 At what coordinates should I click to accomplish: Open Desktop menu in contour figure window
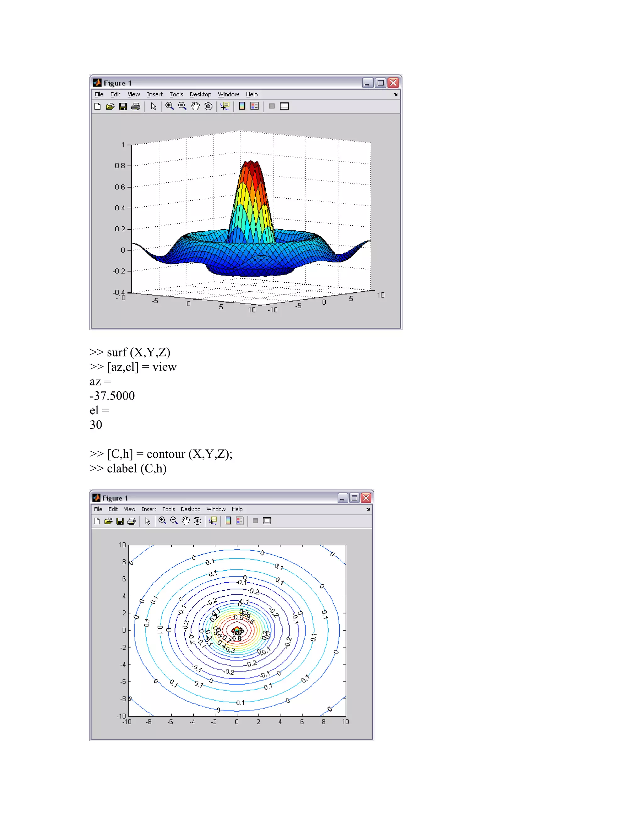190,509
